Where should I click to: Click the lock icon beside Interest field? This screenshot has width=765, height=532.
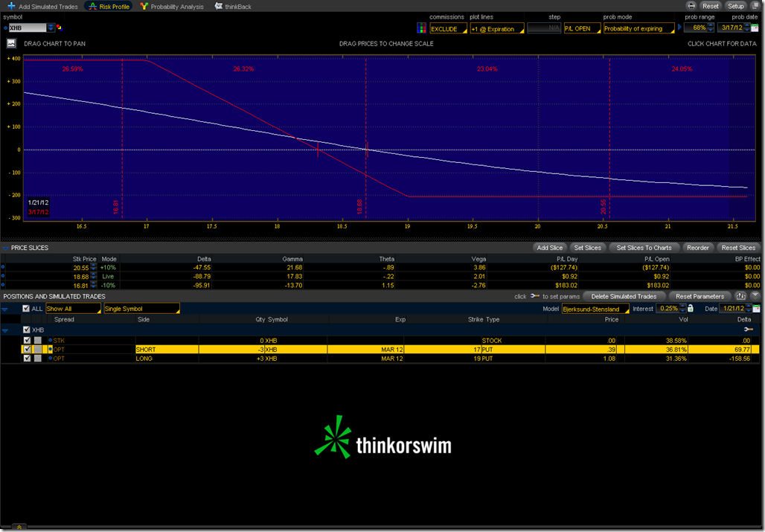691,308
